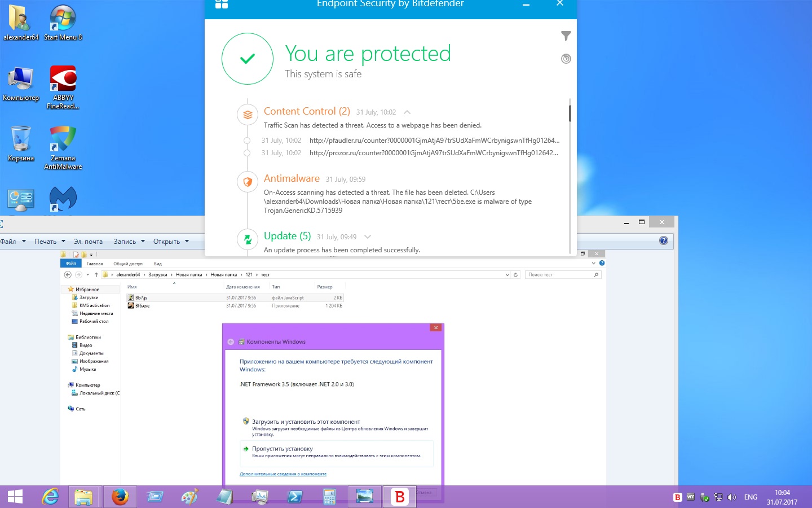Select the pfaudler.ru blocked URL entry
This screenshot has height=508, width=812.
click(x=434, y=141)
